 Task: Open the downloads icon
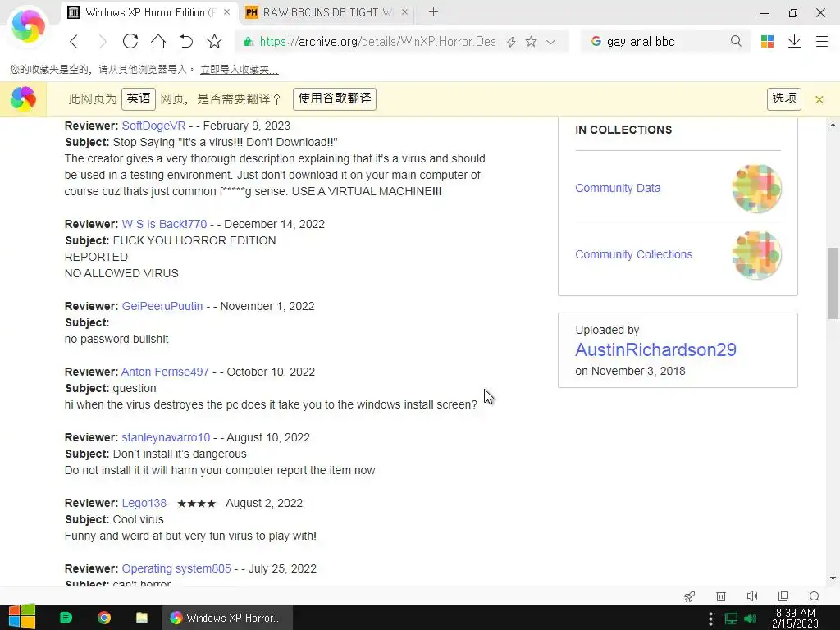pyautogui.click(x=794, y=41)
